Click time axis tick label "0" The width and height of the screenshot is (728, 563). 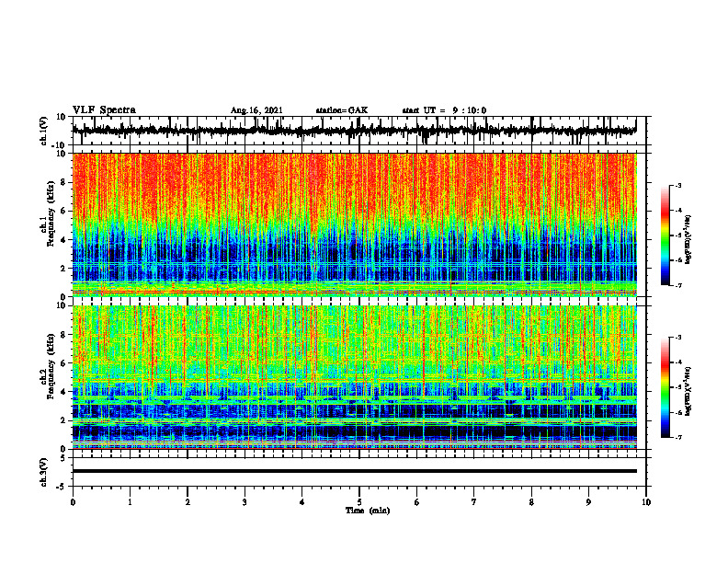click(x=73, y=502)
